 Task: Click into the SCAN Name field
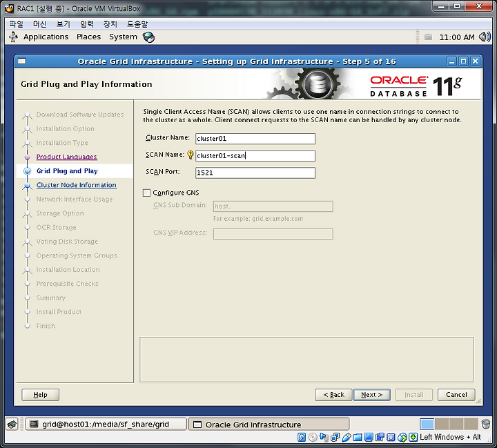click(255, 156)
